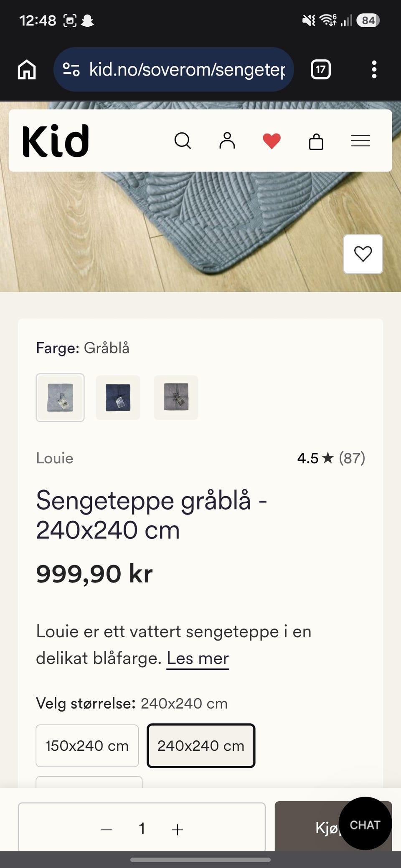Select the gråblå color swatch
The height and width of the screenshot is (868, 401).
(x=60, y=397)
